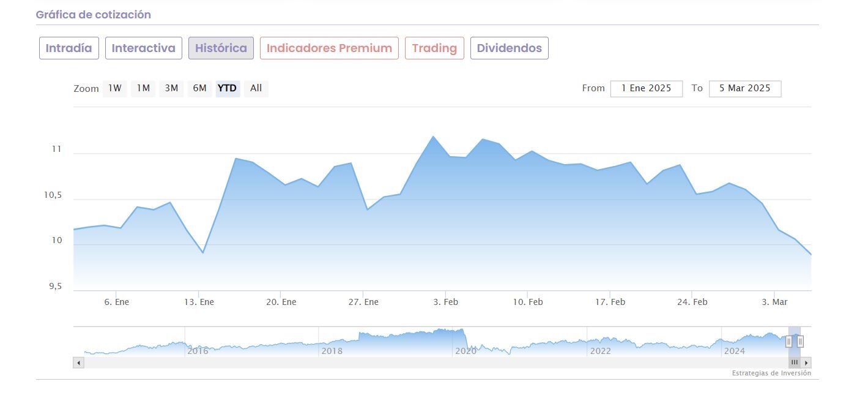Click the navigator scroll left arrow
The height and width of the screenshot is (395, 868).
tap(78, 363)
